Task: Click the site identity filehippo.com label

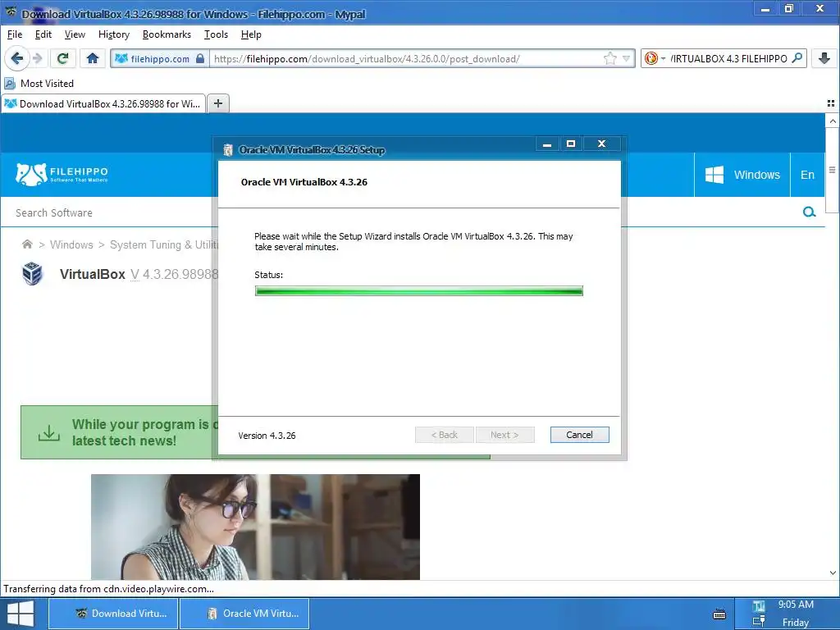Action: pos(160,58)
